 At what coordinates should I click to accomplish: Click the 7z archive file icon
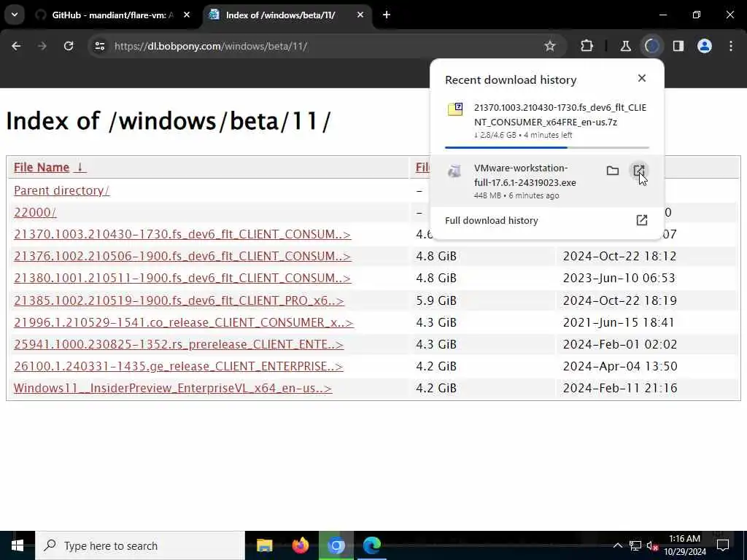(455, 109)
